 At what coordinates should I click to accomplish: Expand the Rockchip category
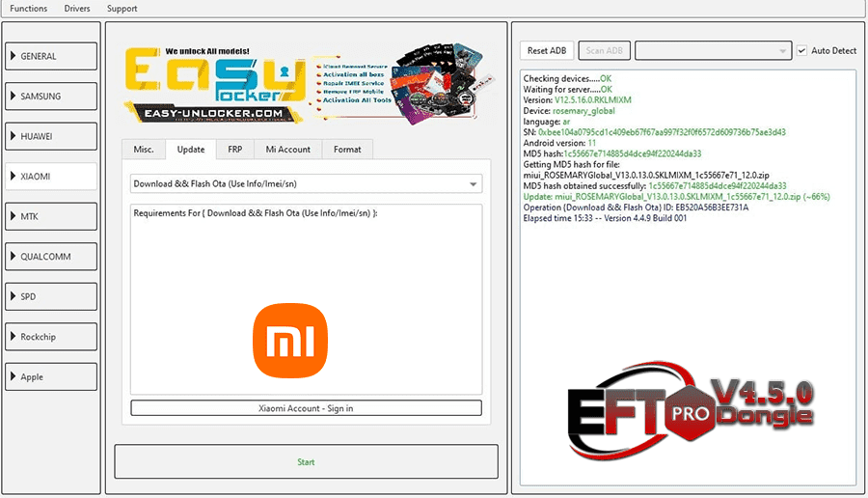tap(51, 337)
